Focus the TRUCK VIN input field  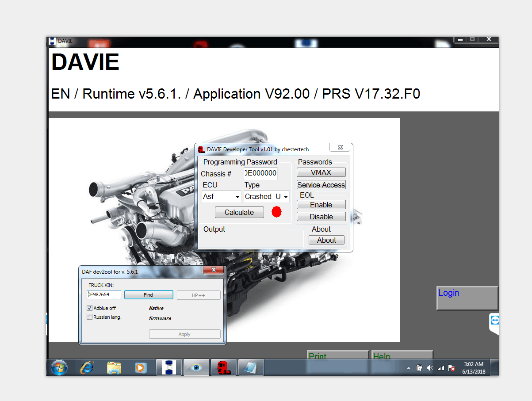tap(104, 294)
